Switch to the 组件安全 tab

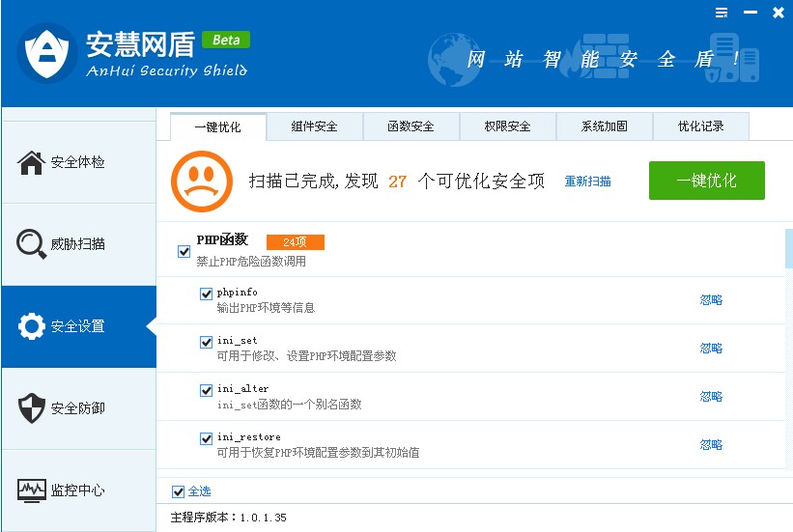click(314, 126)
